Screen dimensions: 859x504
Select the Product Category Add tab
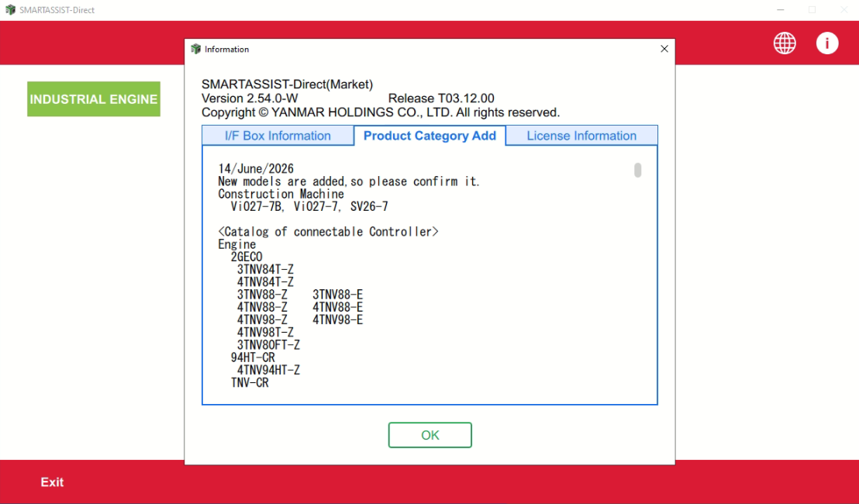430,136
